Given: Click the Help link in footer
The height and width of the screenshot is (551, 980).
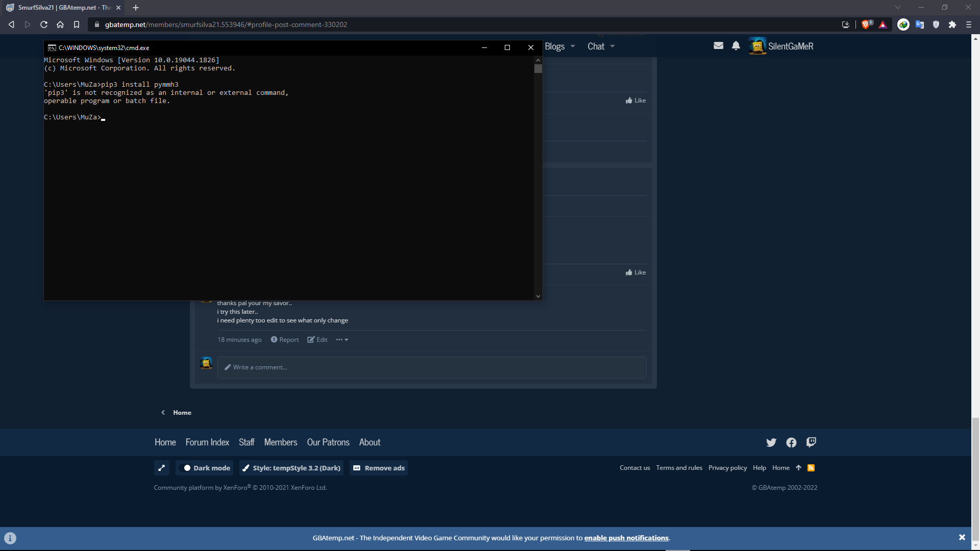Looking at the screenshot, I should pos(759,468).
